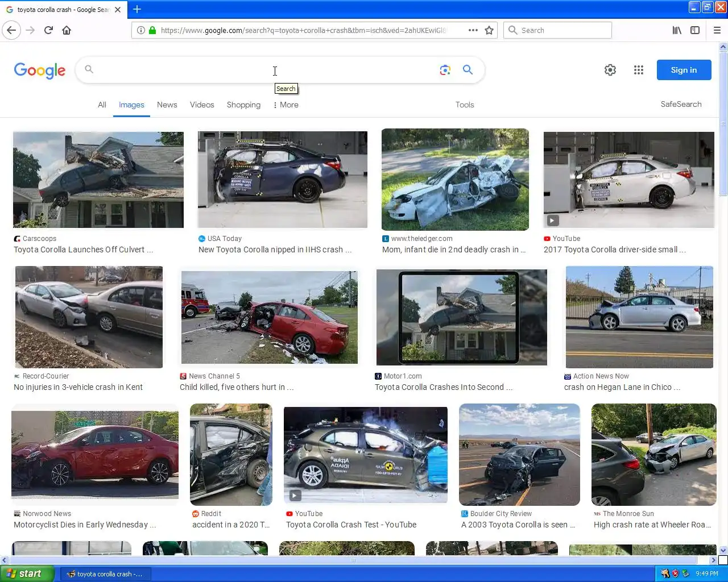Click the browser Forward arrow button
Screen dimensions: 728x582
tap(31, 30)
